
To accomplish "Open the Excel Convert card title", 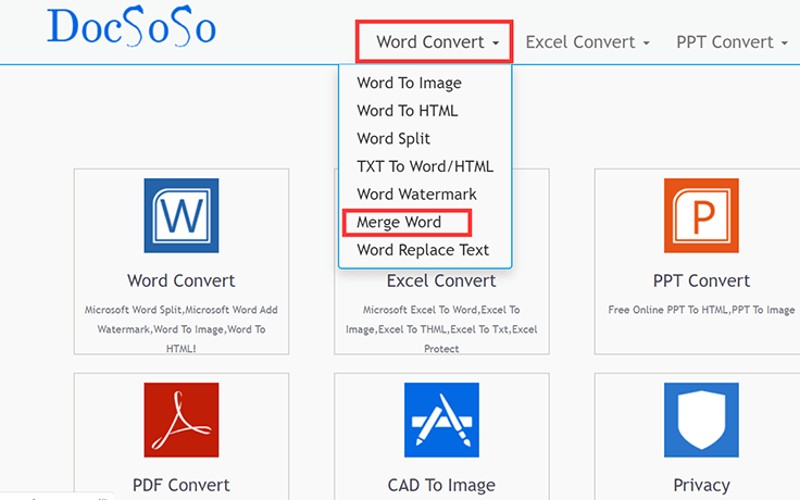I will 441,281.
